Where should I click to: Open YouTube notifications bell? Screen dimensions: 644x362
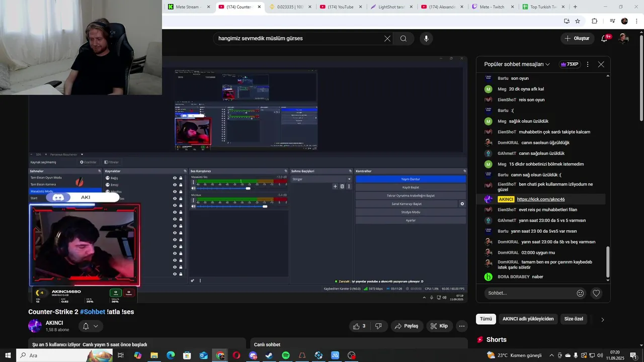[604, 38]
